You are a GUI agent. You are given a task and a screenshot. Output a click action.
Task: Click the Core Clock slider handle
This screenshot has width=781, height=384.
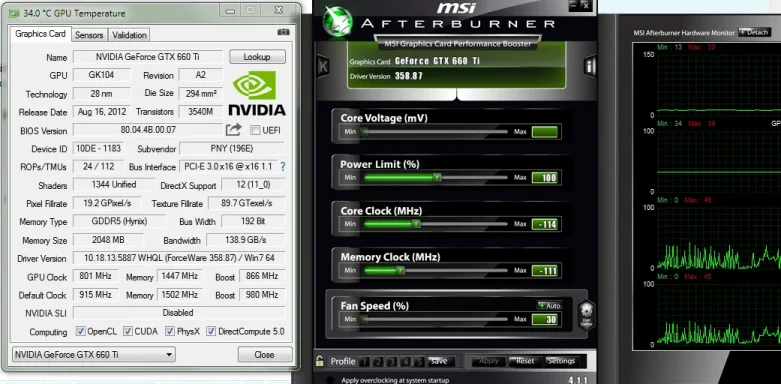tap(416, 224)
